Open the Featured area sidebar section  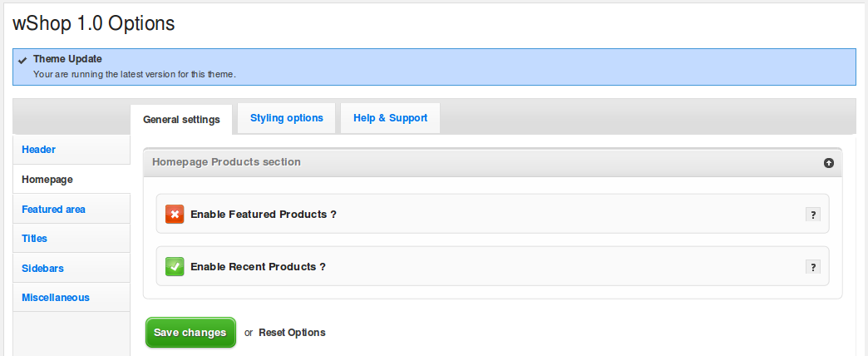pyautogui.click(x=72, y=210)
